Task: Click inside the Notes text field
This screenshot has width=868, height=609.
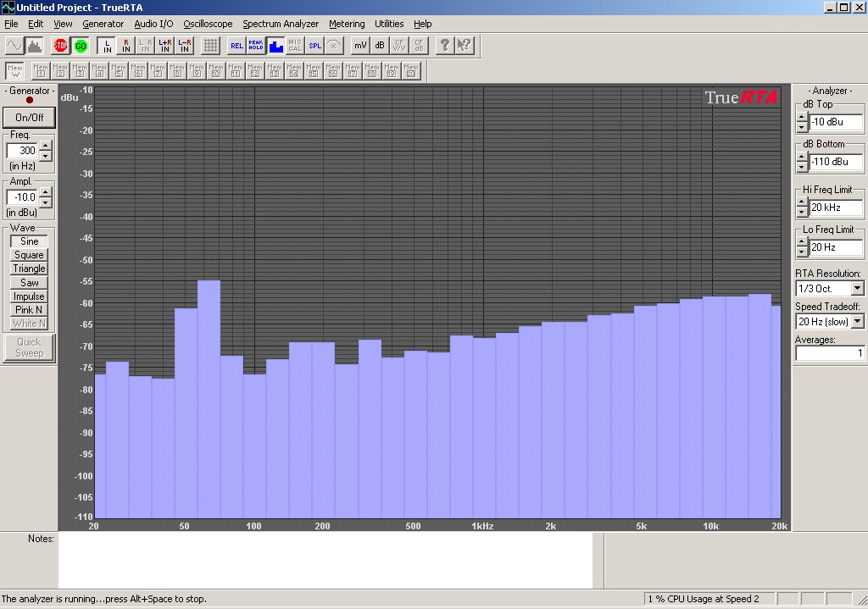Action: pos(325,560)
